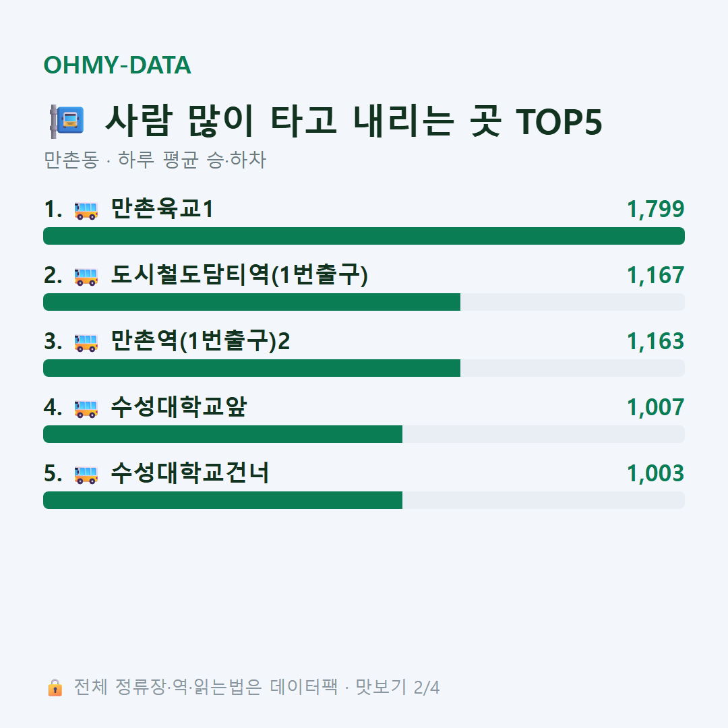Select the 수성대학교앞 stop name
728x728 pixels.
(x=178, y=407)
